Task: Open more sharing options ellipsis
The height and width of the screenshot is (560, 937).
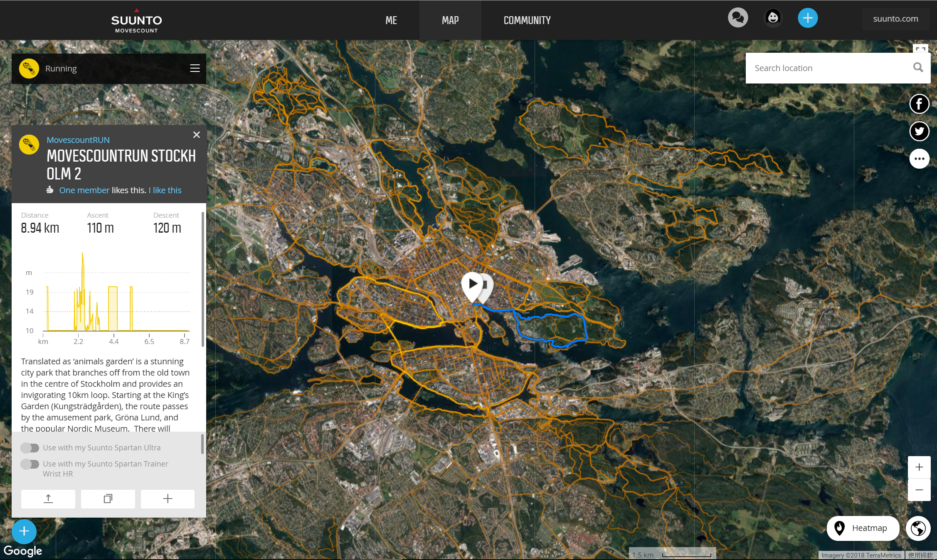Action: tap(919, 159)
